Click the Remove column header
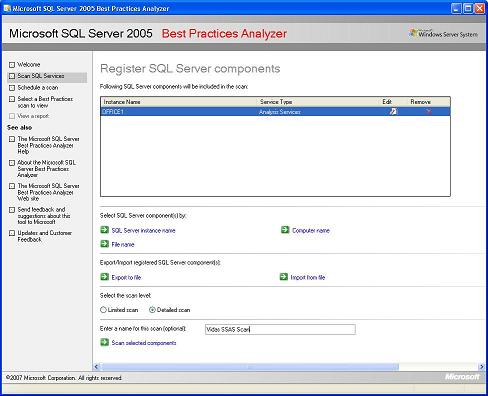The height and width of the screenshot is (396, 488). pos(420,102)
